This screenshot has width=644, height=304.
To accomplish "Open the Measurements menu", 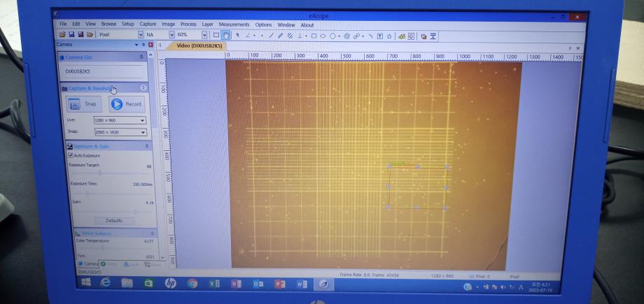I will (x=234, y=24).
